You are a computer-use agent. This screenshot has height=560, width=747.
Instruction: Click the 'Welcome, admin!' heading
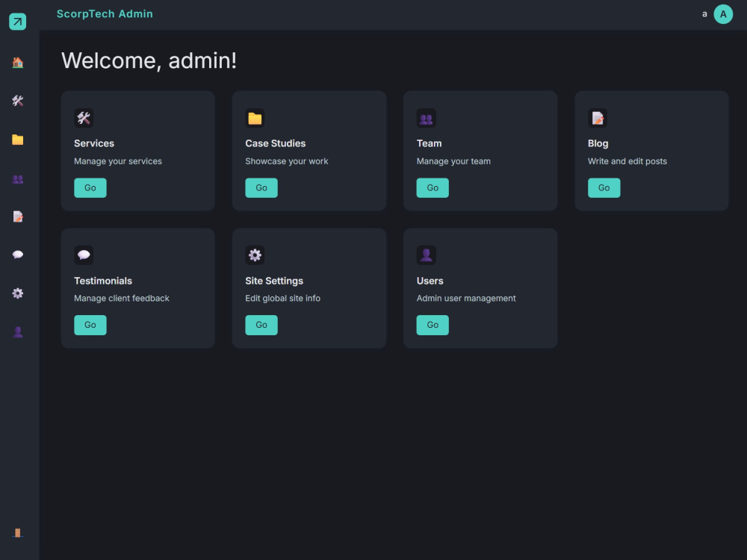click(x=149, y=60)
